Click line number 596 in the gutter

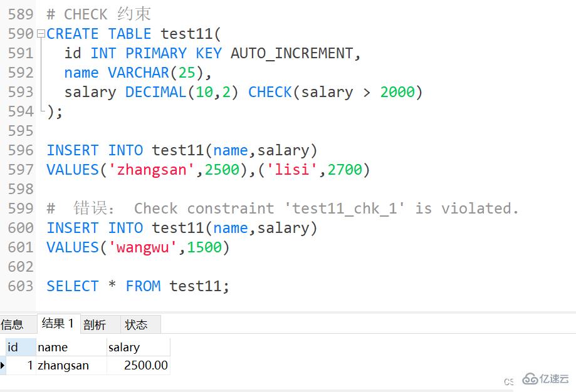coord(21,150)
